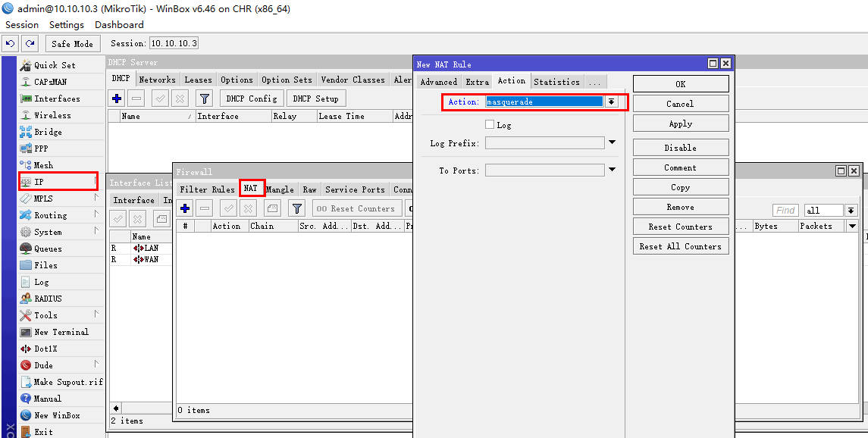This screenshot has width=868, height=438.
Task: Open the Networks tab in DHCP Server
Action: coord(157,80)
